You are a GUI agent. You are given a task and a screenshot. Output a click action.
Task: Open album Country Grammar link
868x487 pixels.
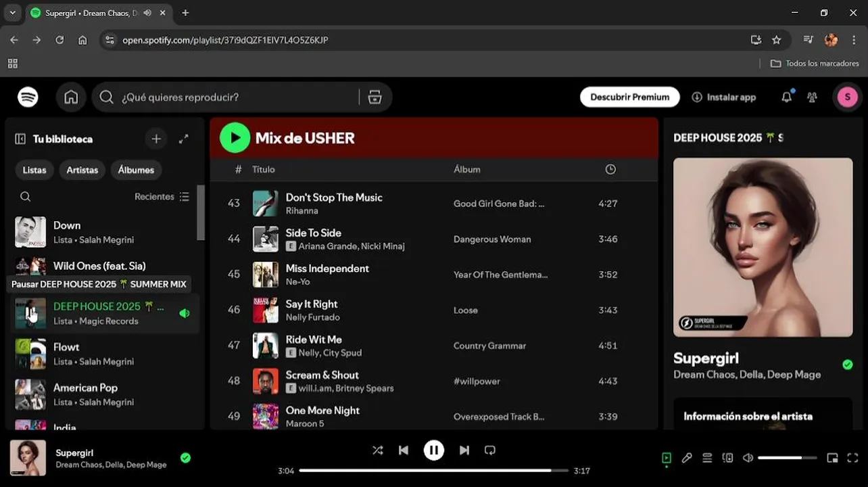click(489, 346)
